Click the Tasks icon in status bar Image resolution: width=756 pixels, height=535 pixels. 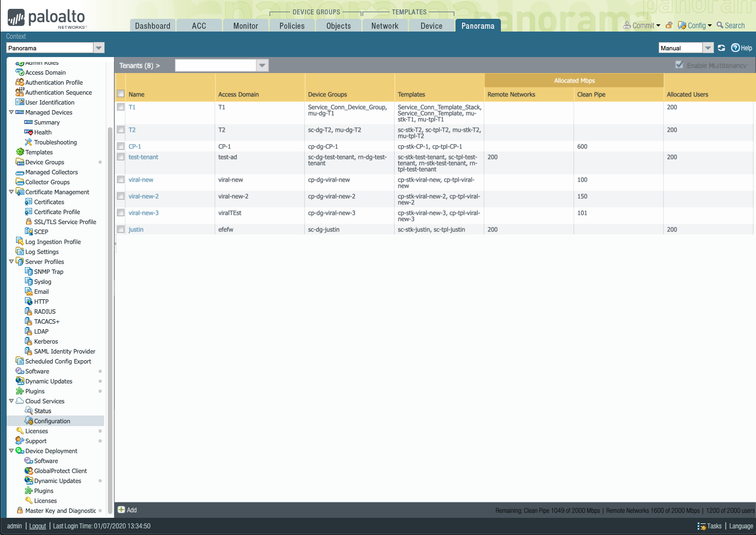click(701, 526)
